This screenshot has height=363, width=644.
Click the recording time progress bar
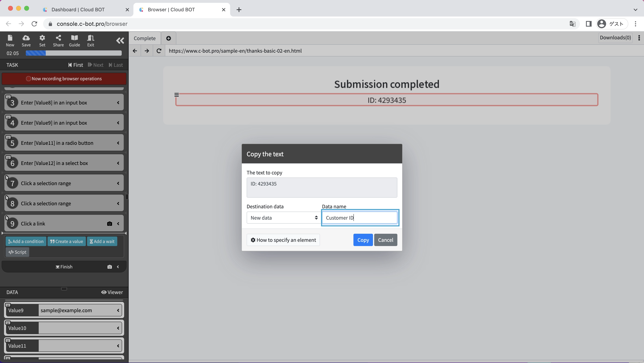74,53
